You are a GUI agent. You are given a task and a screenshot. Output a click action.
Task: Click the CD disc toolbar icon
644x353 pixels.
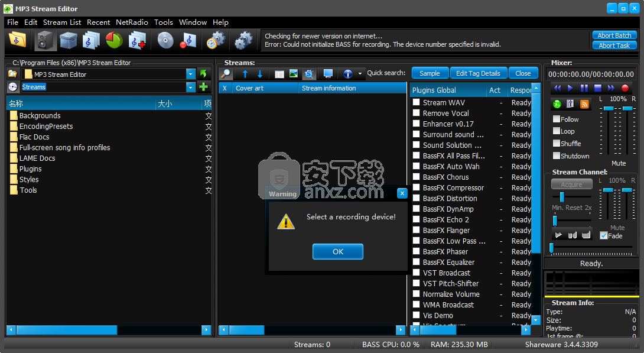165,40
